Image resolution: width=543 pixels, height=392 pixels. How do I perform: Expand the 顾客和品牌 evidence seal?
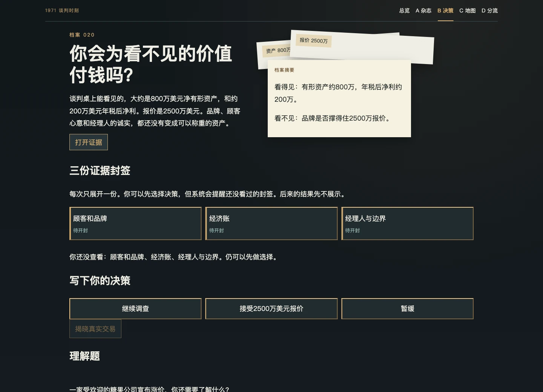click(135, 224)
